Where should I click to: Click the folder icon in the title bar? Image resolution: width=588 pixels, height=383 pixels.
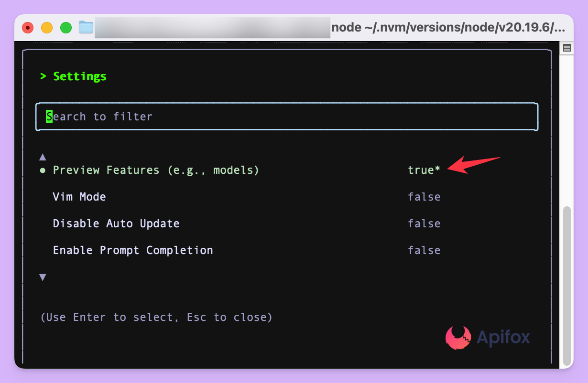86,28
